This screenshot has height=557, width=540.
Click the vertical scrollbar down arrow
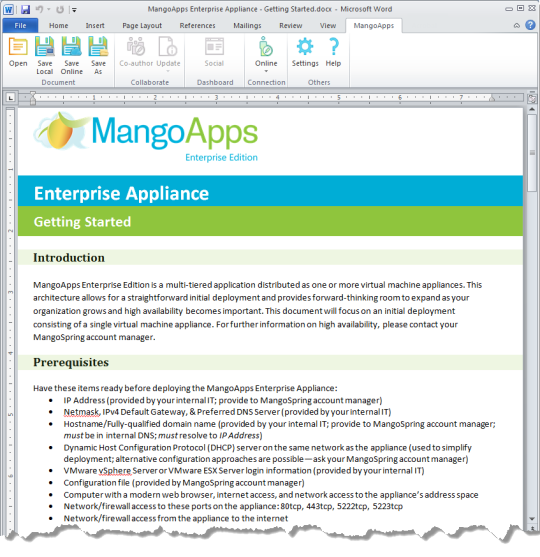(x=532, y=519)
